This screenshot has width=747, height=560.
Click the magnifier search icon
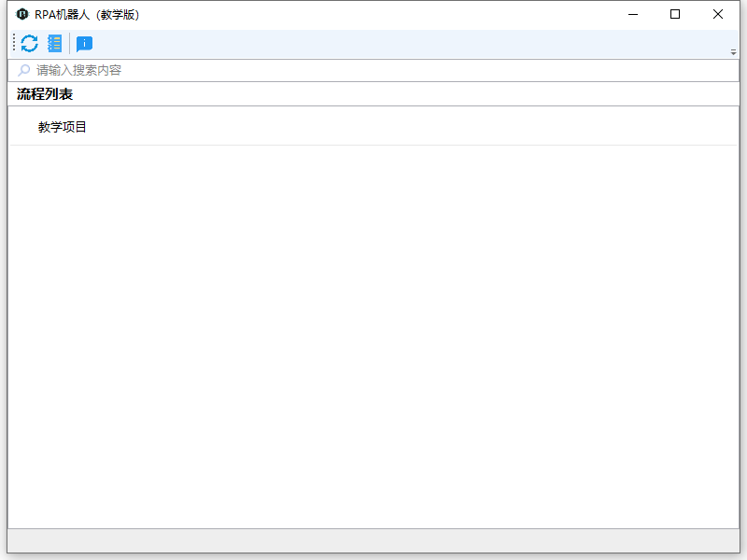pos(24,71)
